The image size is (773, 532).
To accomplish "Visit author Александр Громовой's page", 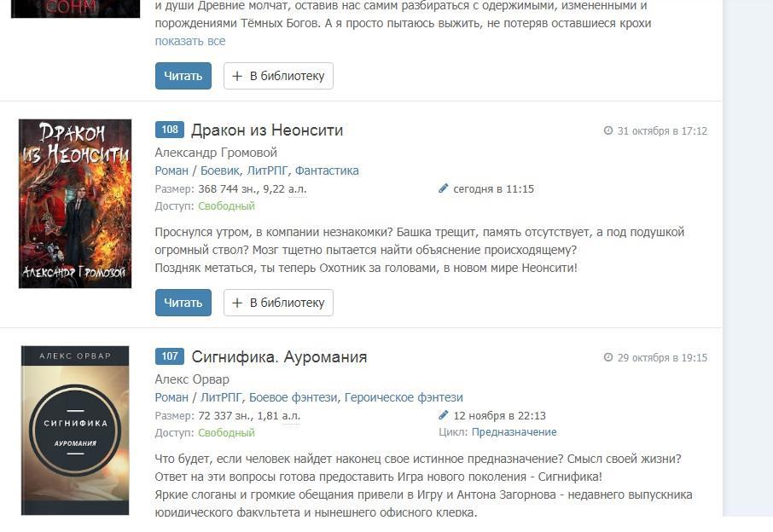I will [x=216, y=153].
